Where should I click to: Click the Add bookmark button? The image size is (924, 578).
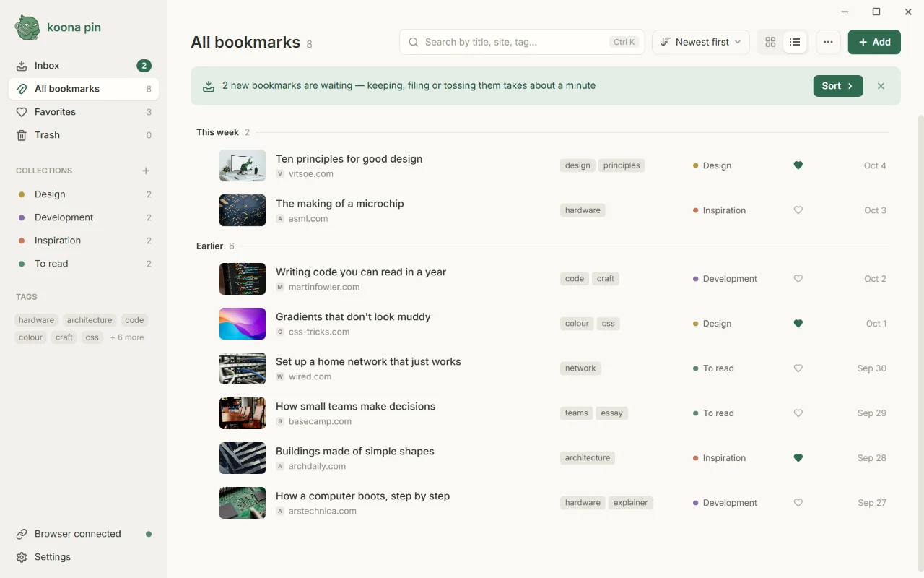[x=874, y=42]
